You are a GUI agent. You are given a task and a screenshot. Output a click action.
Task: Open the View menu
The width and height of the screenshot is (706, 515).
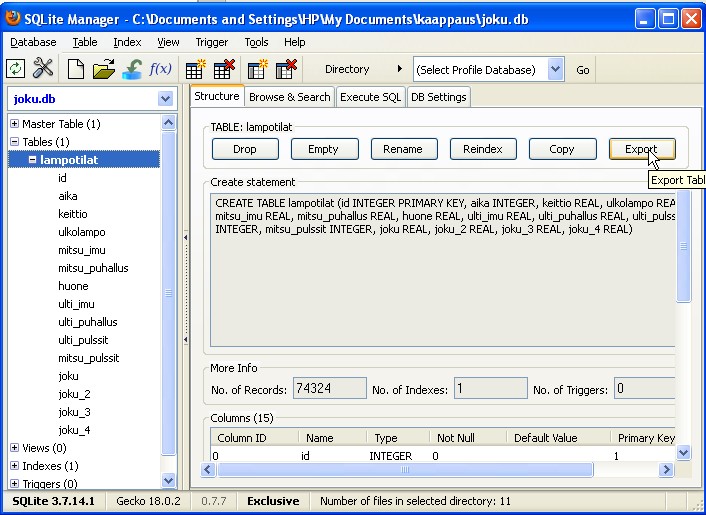pos(168,42)
